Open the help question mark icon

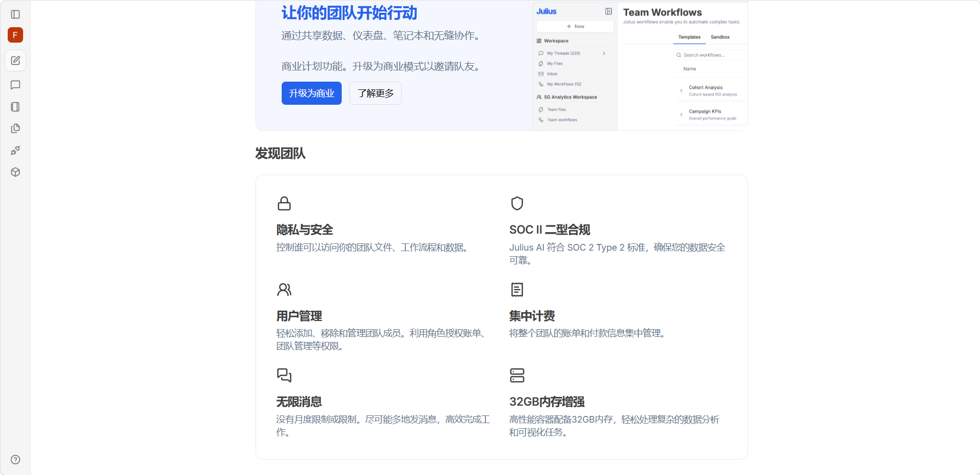(x=15, y=460)
